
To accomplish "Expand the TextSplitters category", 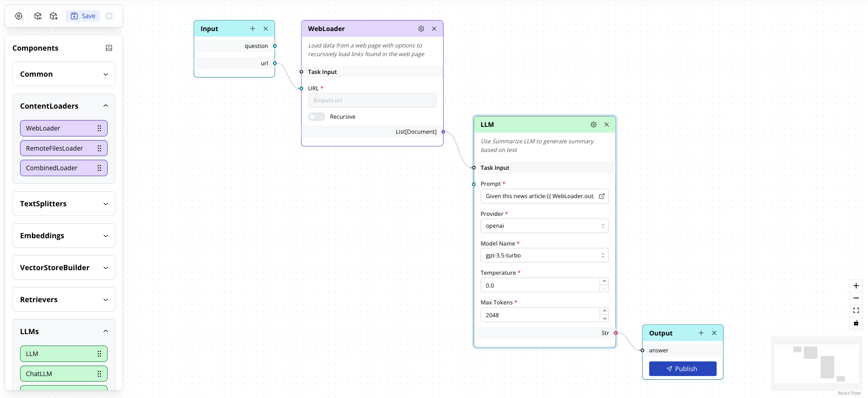I will click(x=64, y=204).
